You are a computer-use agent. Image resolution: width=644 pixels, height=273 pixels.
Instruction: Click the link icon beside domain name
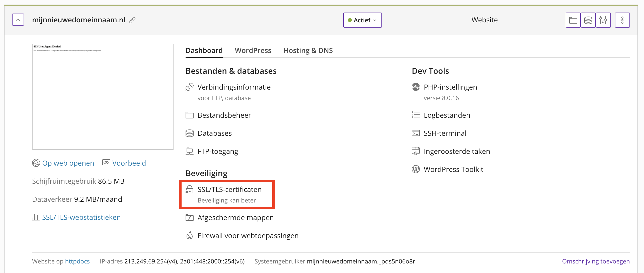132,20
